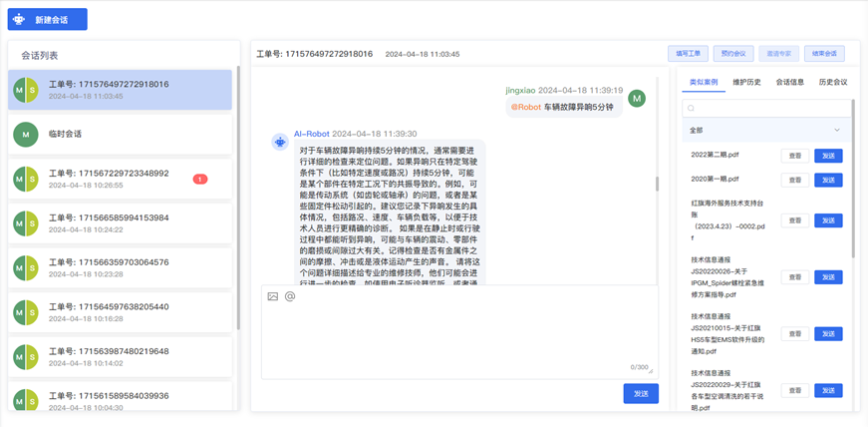The height and width of the screenshot is (427, 868).
Task: View the 2020第一期.pdf document
Action: (795, 180)
